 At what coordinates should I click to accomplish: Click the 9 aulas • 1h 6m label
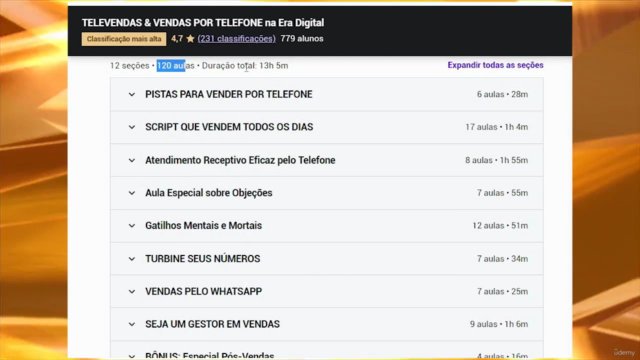[x=499, y=324]
